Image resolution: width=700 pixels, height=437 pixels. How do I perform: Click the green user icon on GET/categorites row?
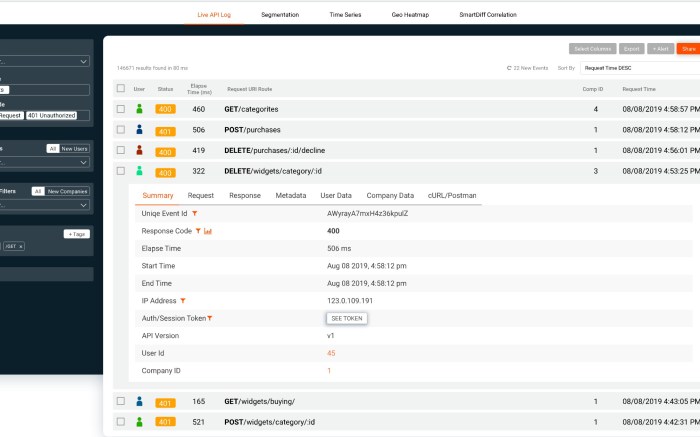(x=139, y=109)
